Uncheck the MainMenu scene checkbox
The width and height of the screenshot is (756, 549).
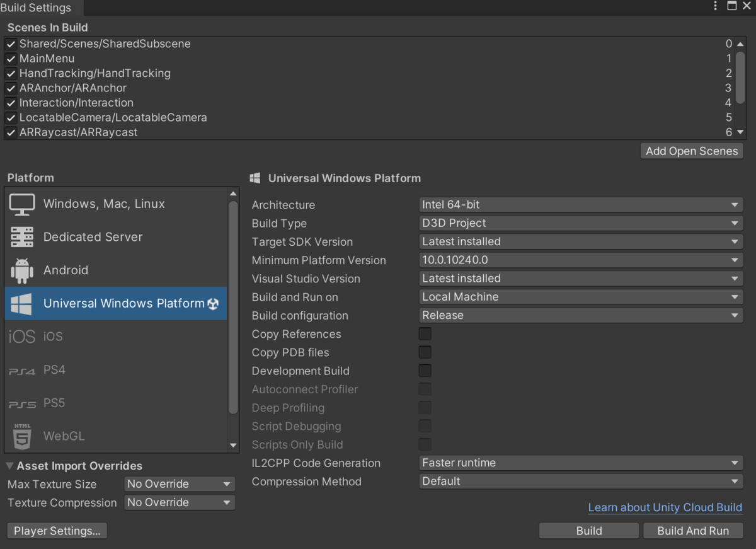pyautogui.click(x=11, y=59)
